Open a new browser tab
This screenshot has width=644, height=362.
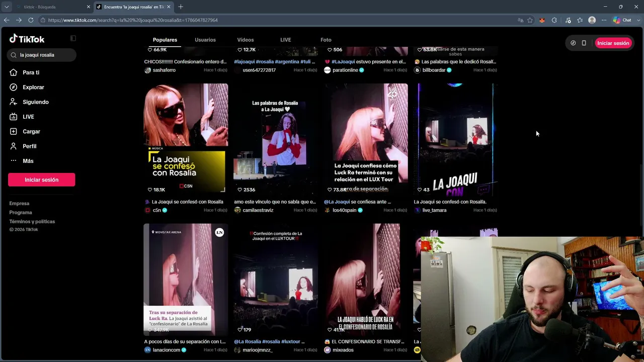click(181, 7)
